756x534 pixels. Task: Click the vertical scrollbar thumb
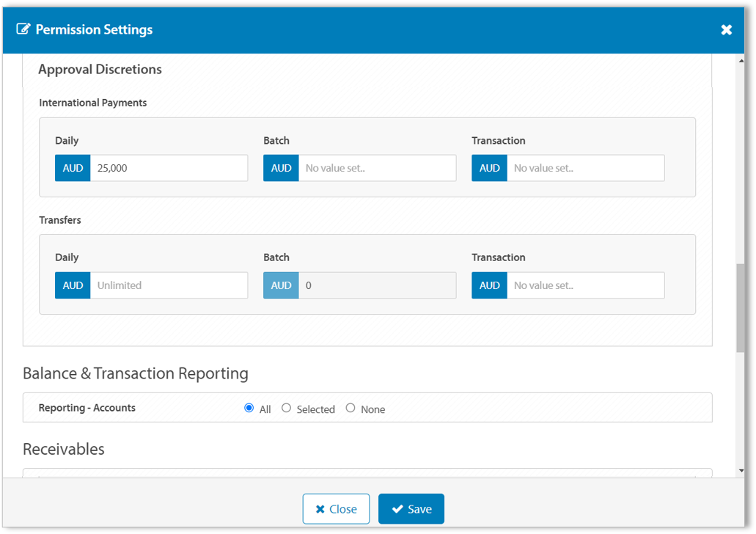click(x=741, y=308)
